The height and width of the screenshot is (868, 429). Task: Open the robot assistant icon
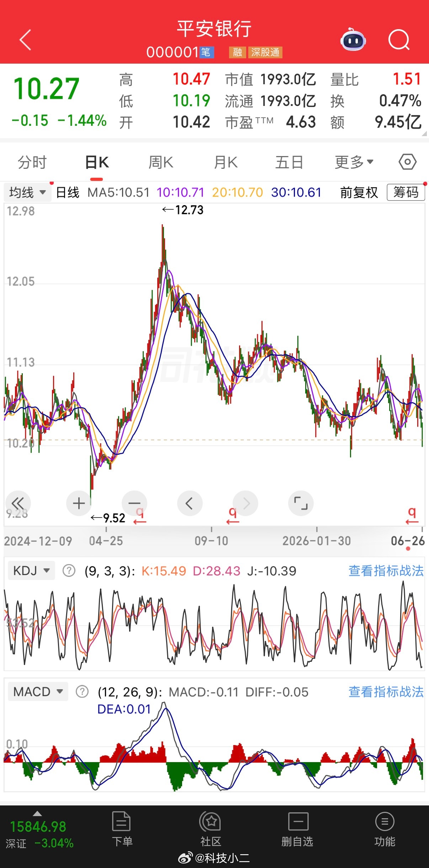(353, 39)
